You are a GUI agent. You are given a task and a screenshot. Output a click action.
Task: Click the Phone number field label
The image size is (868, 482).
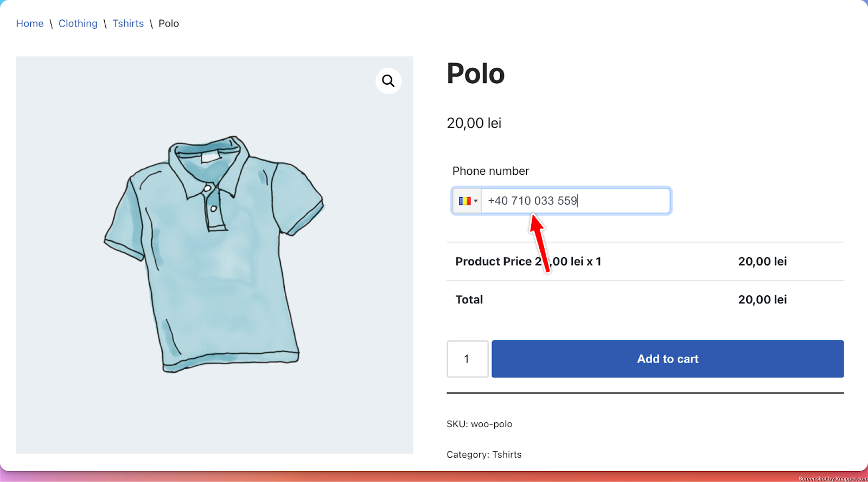490,171
